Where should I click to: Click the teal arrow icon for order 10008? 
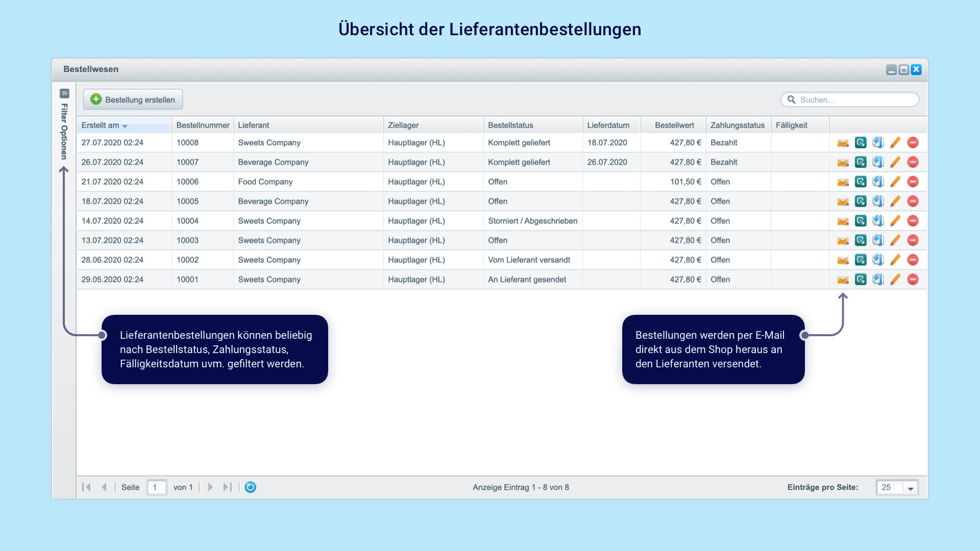coord(861,143)
